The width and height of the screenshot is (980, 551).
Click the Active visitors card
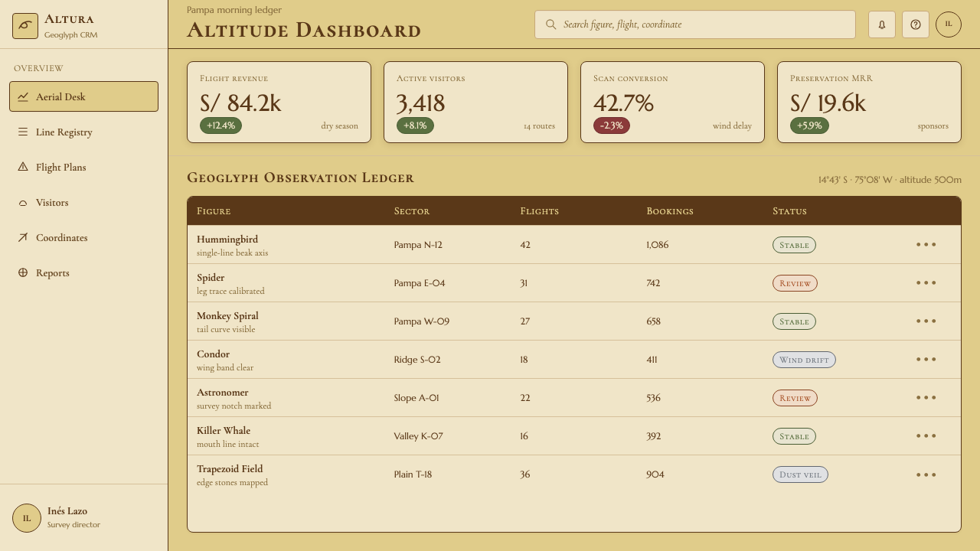475,102
